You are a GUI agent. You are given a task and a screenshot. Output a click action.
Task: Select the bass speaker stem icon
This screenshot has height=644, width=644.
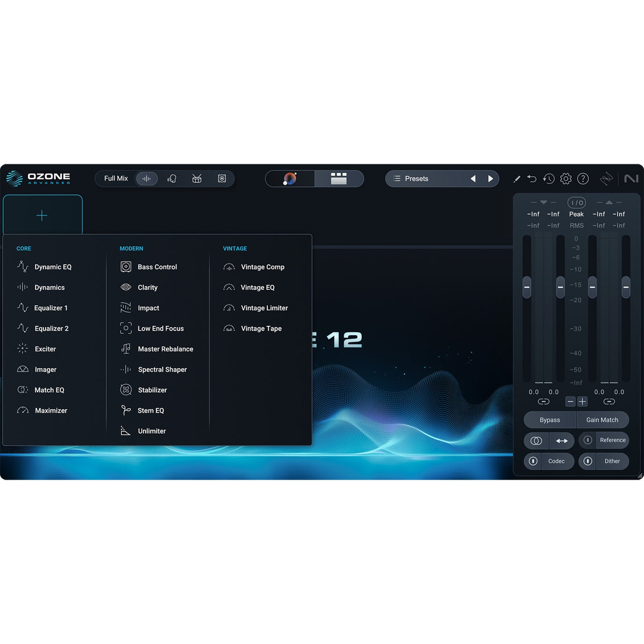click(222, 179)
